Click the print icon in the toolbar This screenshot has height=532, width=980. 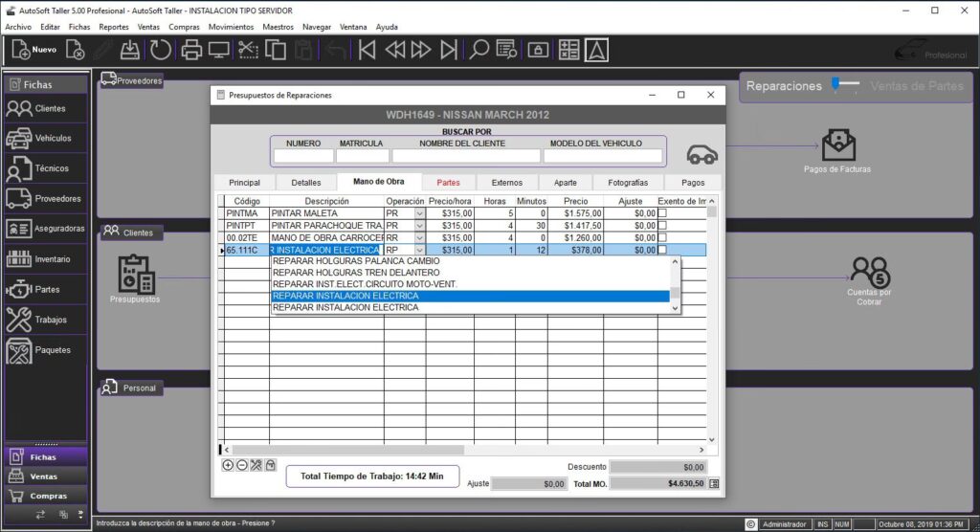click(191, 50)
